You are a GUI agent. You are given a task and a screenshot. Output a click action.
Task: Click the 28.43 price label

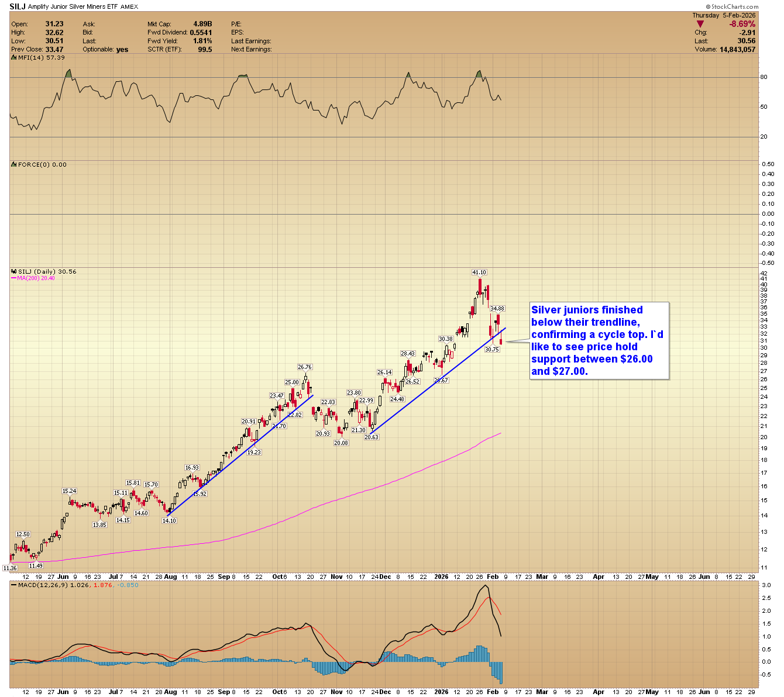pos(408,353)
